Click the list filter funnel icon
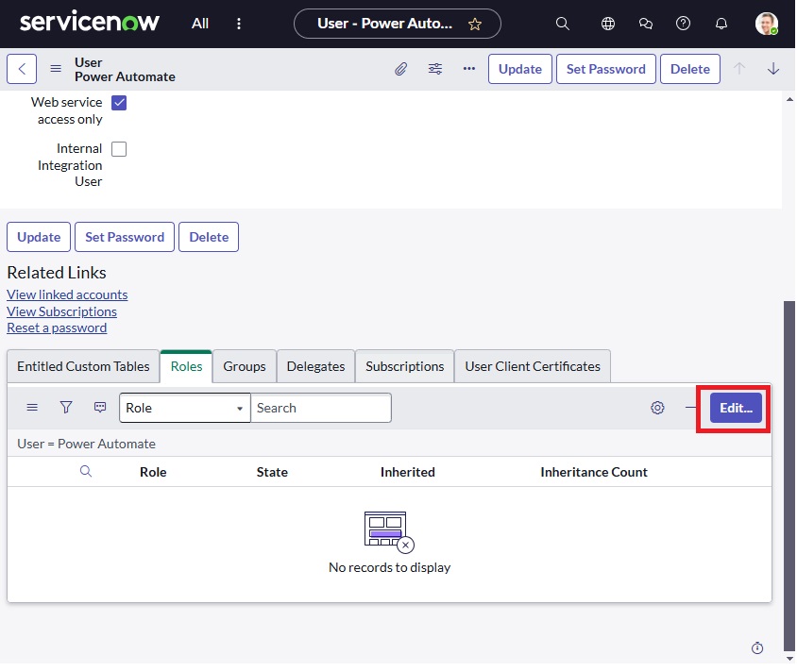Image resolution: width=797 pixels, height=672 pixels. (66, 408)
